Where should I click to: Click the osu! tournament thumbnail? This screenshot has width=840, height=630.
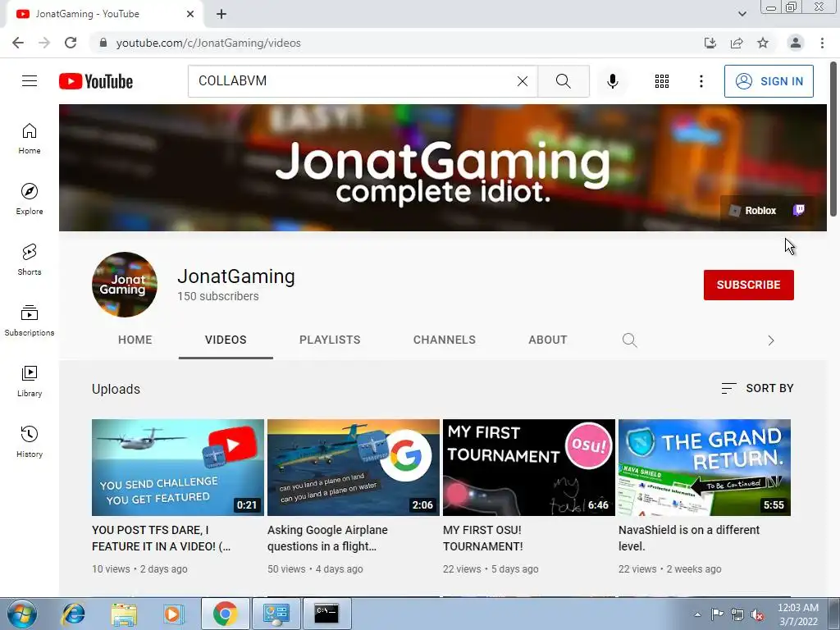(x=529, y=468)
